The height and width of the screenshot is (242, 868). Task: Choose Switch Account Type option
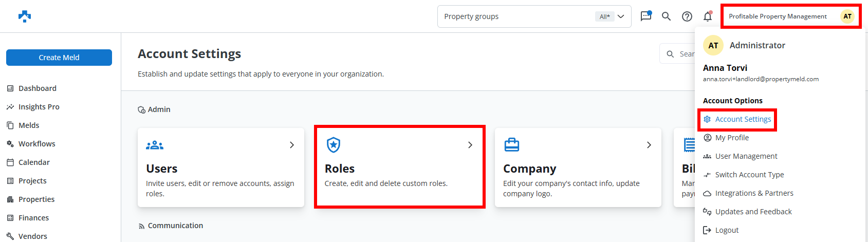pyautogui.click(x=749, y=175)
